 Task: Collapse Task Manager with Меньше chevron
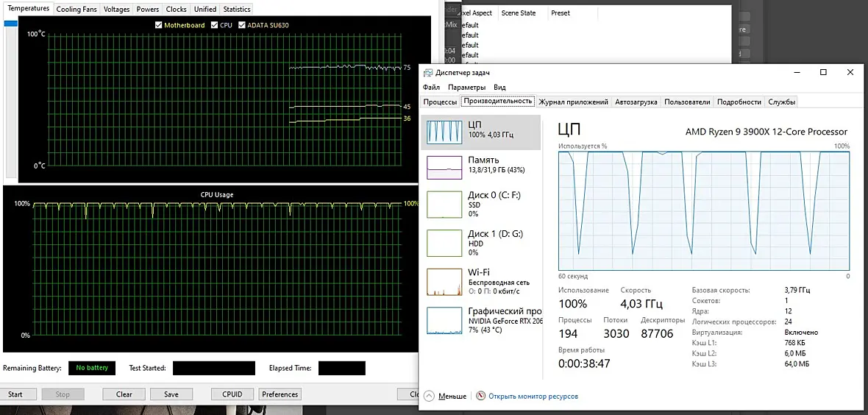click(429, 396)
